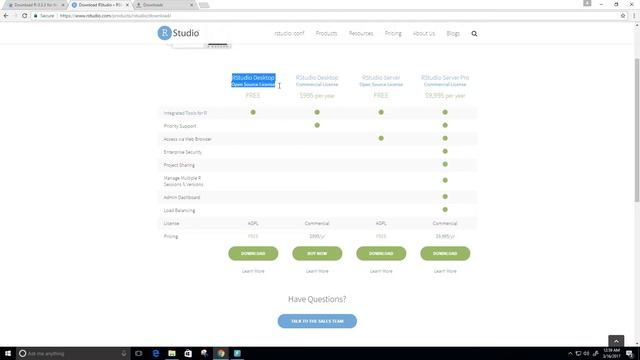Click the highlighted RStudio Desktop Open Source heading

coord(253,80)
